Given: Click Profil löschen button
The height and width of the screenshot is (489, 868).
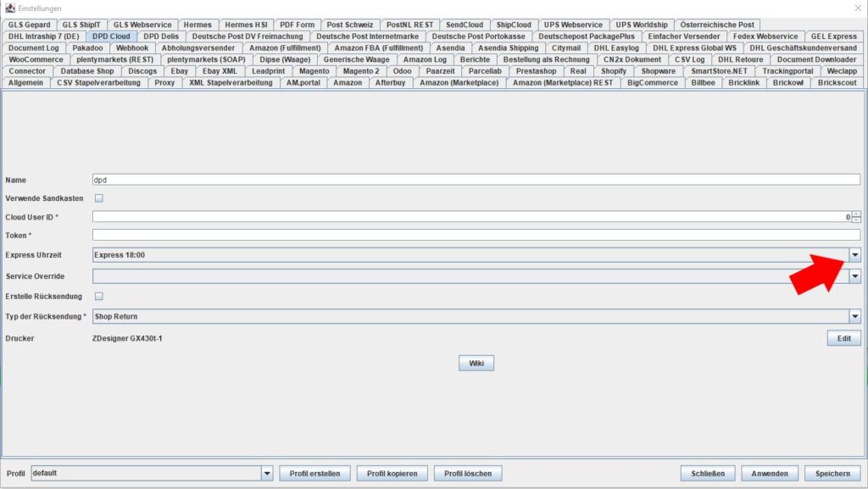Looking at the screenshot, I should tap(468, 474).
